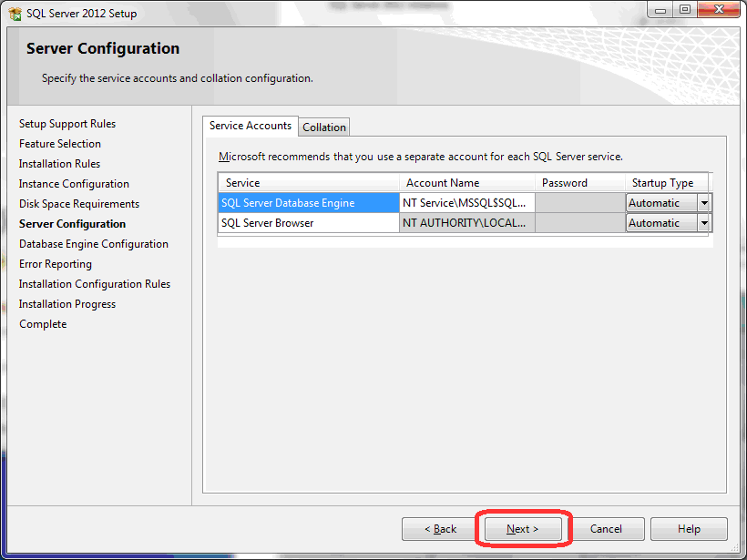Click Database Engine Configuration step
747x560 pixels.
click(x=93, y=244)
